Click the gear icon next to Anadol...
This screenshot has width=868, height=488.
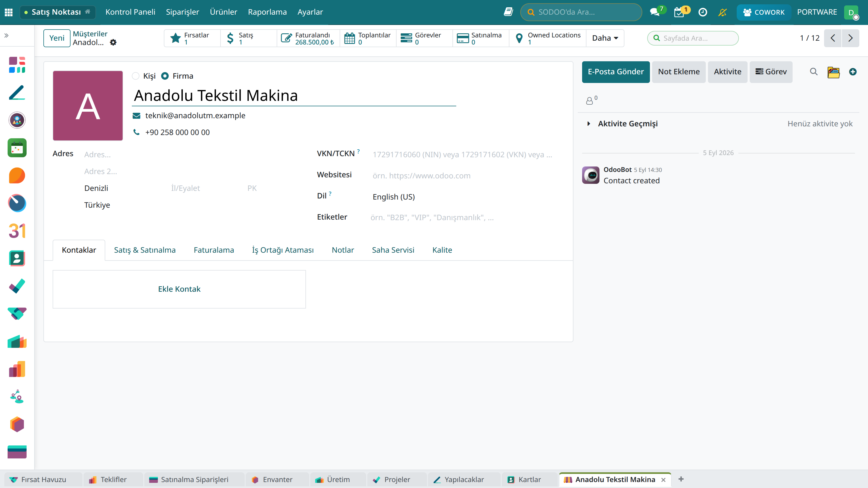[x=113, y=43]
